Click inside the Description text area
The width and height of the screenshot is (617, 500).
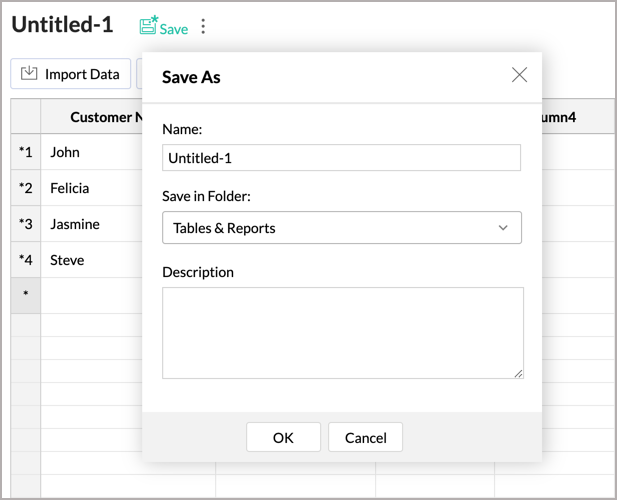[x=342, y=333]
